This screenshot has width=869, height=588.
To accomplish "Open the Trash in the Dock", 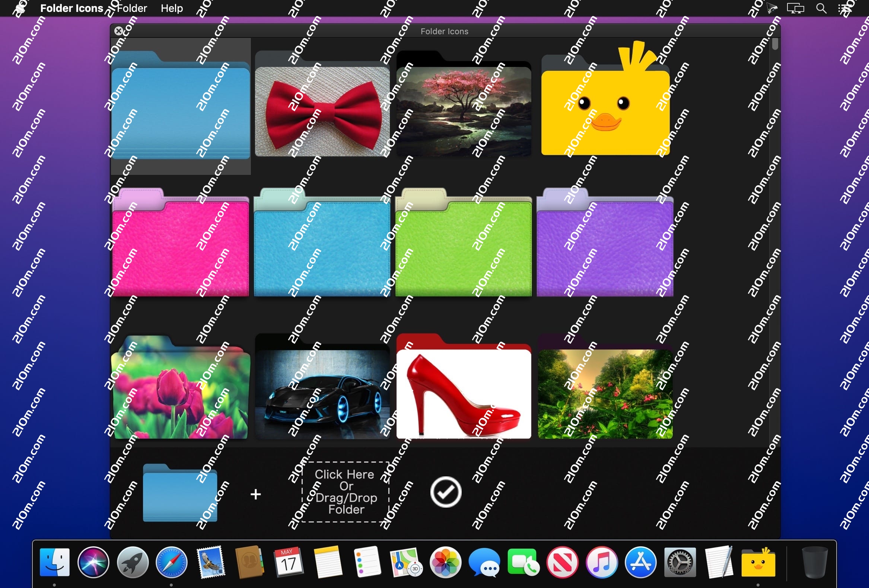I will (x=815, y=562).
